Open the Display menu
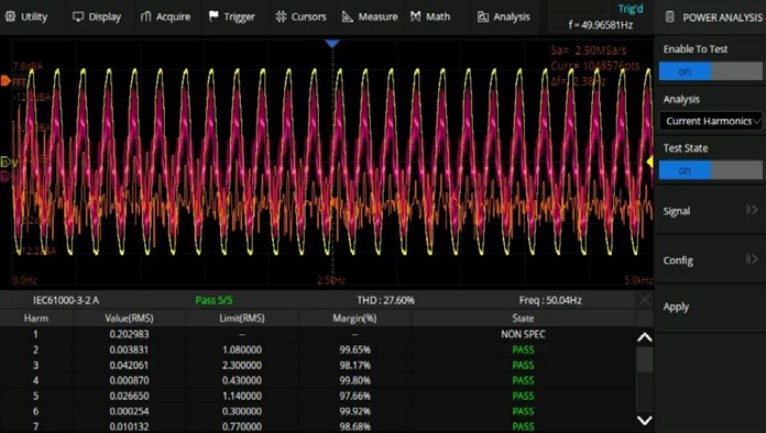The width and height of the screenshot is (766, 433). [x=97, y=17]
